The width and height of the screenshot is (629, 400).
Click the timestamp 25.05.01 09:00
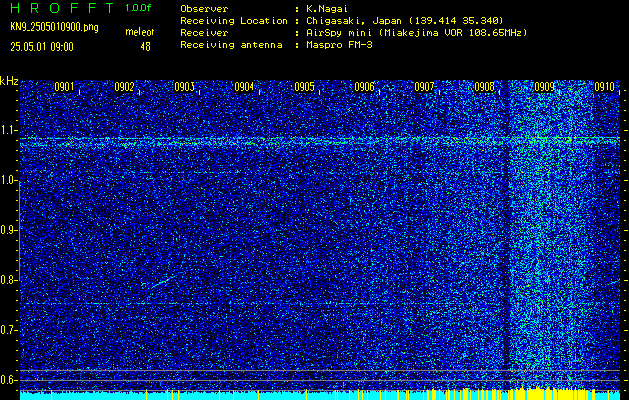click(x=42, y=47)
